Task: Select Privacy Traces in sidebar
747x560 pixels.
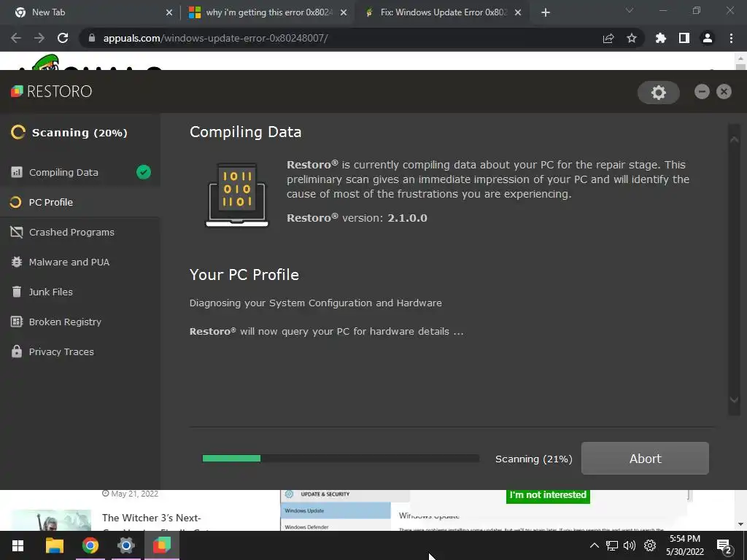Action: tap(80, 351)
